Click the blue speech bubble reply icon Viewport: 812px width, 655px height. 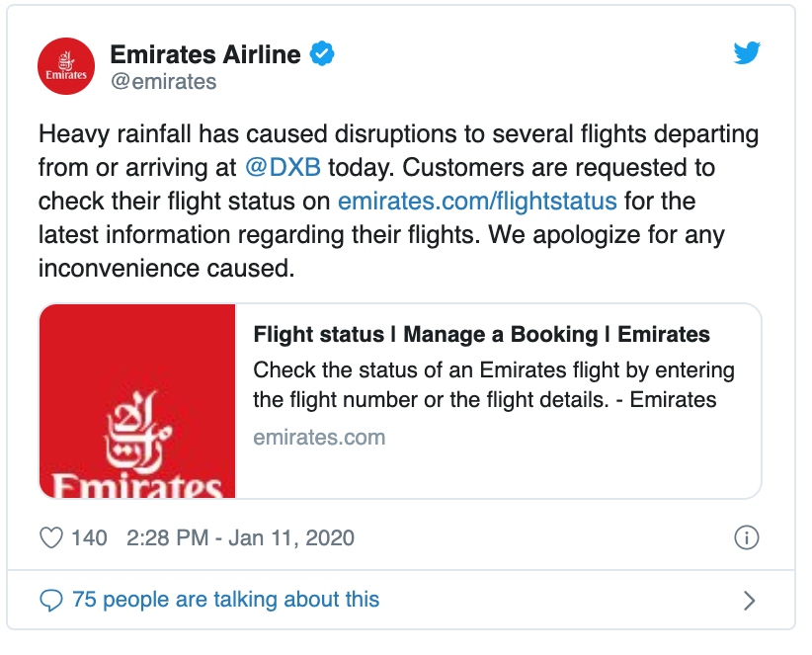pos(50,600)
